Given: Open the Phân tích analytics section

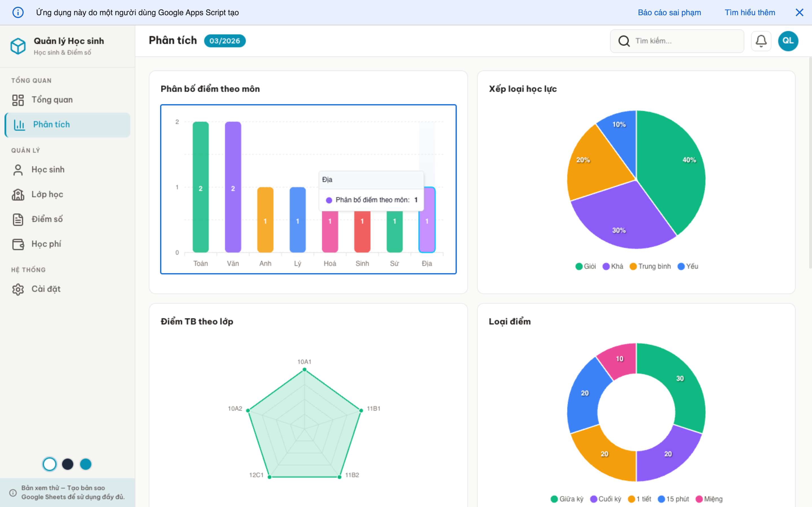Looking at the screenshot, I should 52,124.
